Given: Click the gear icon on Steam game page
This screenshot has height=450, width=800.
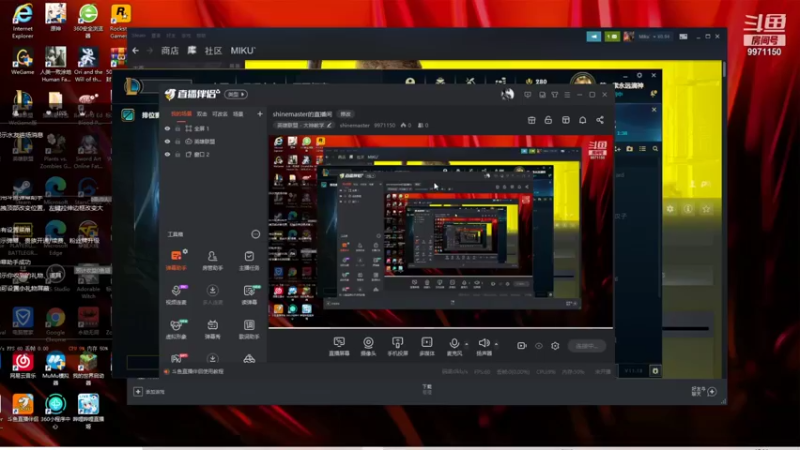Looking at the screenshot, I should [670, 209].
